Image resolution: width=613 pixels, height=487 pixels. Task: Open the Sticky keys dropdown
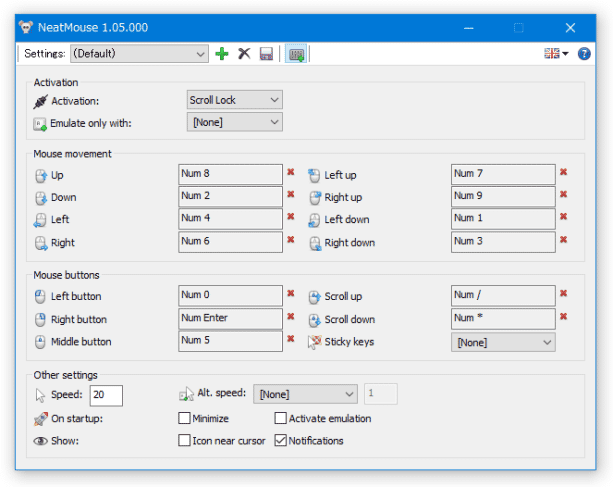coord(503,342)
